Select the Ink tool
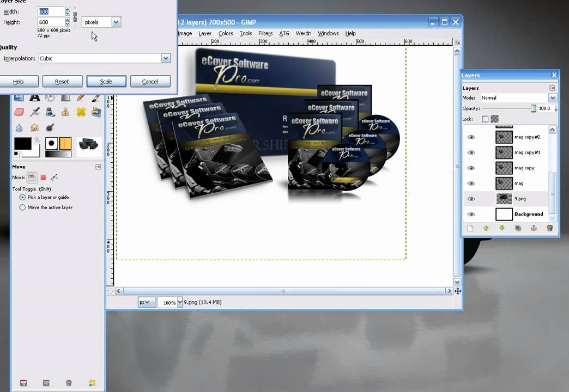This screenshot has height=392, width=569. tap(50, 112)
